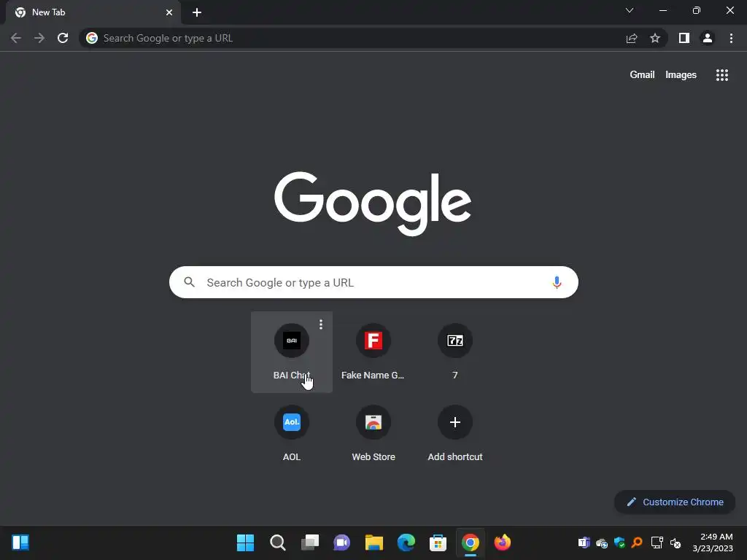Select the New Tab tab
747x560 pixels.
tap(93, 12)
